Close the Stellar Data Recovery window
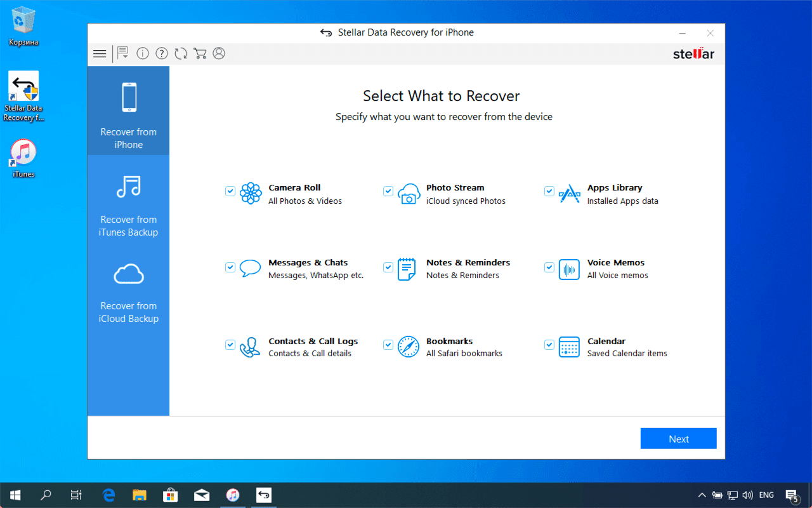 [710, 33]
